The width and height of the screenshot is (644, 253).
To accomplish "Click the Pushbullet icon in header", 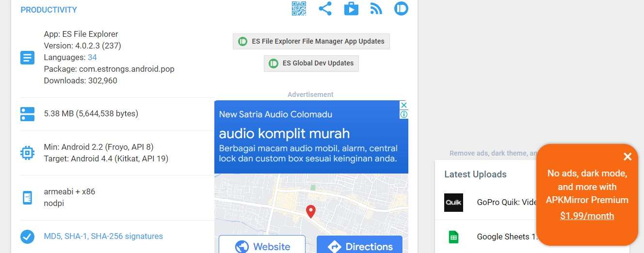I will tap(401, 8).
